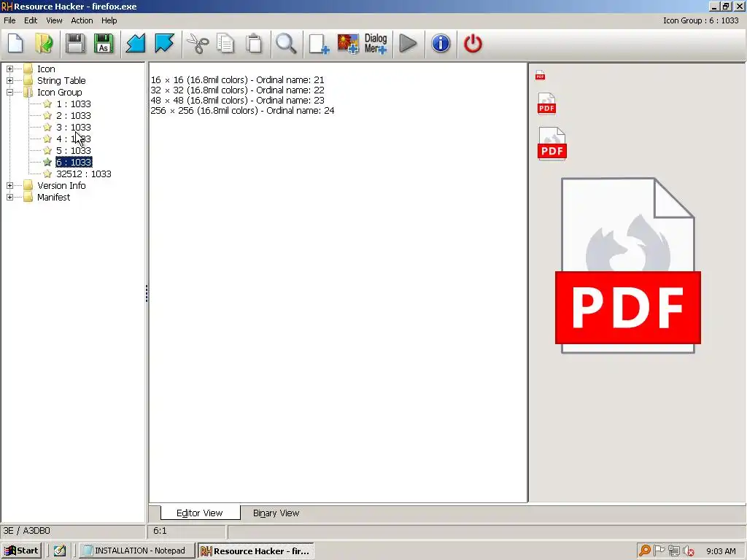Screen dimensions: 747x560
Task: Click the Dialog Menu add icon
Action: (x=376, y=44)
